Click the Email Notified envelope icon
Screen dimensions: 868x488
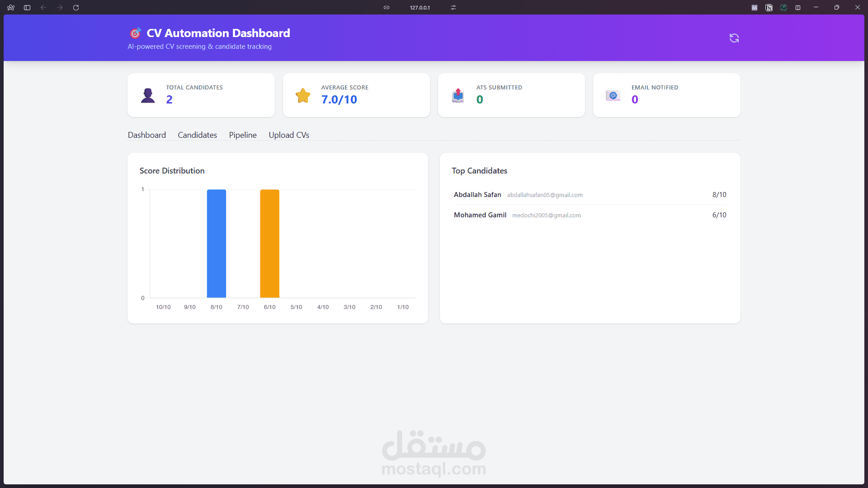613,95
